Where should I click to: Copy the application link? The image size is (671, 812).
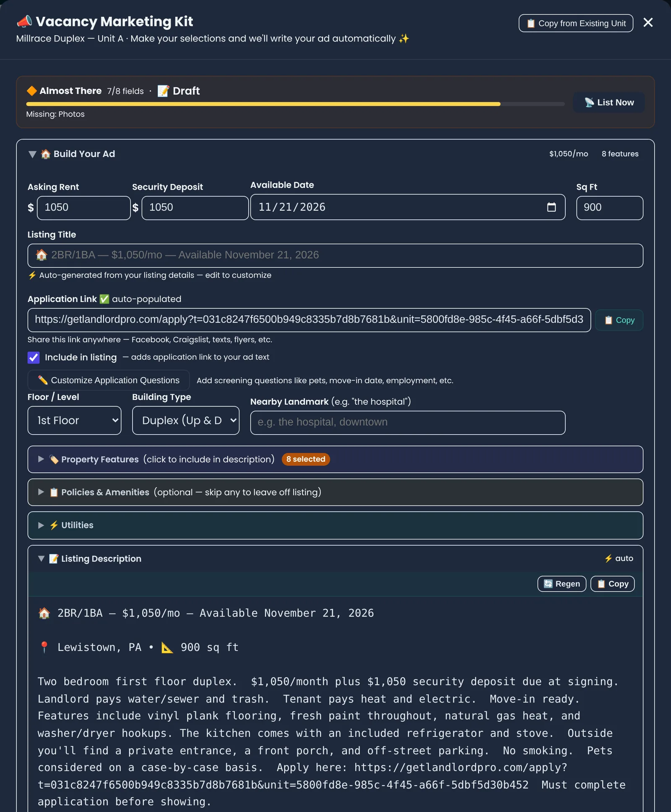619,320
